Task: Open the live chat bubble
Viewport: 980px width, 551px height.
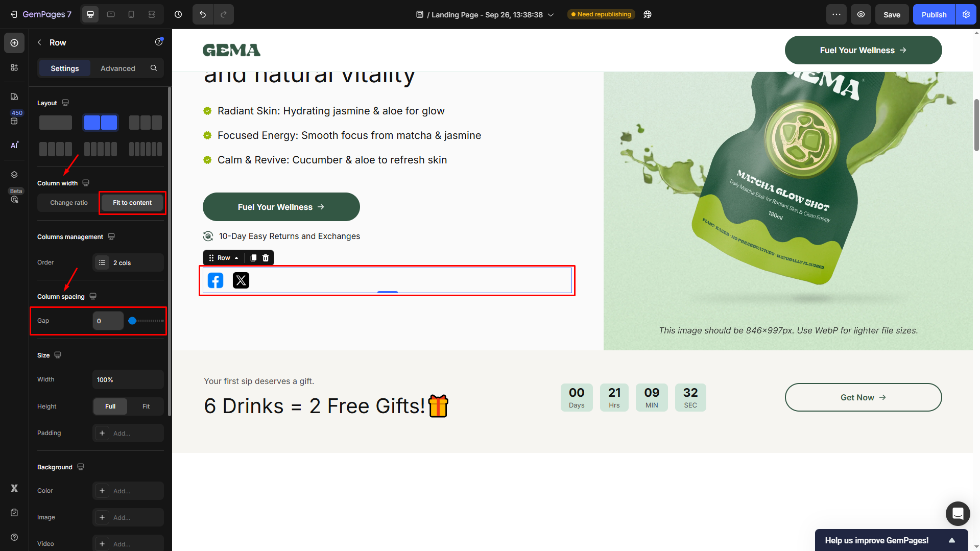Action: coord(958,513)
